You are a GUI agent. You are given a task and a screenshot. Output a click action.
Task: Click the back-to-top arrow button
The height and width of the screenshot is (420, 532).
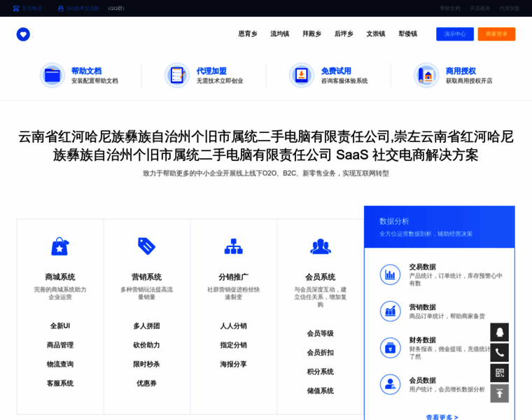(499, 393)
